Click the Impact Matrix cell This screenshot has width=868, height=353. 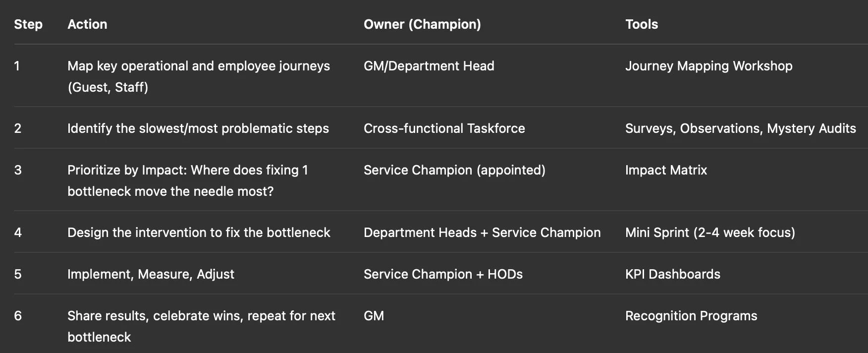tap(666, 170)
